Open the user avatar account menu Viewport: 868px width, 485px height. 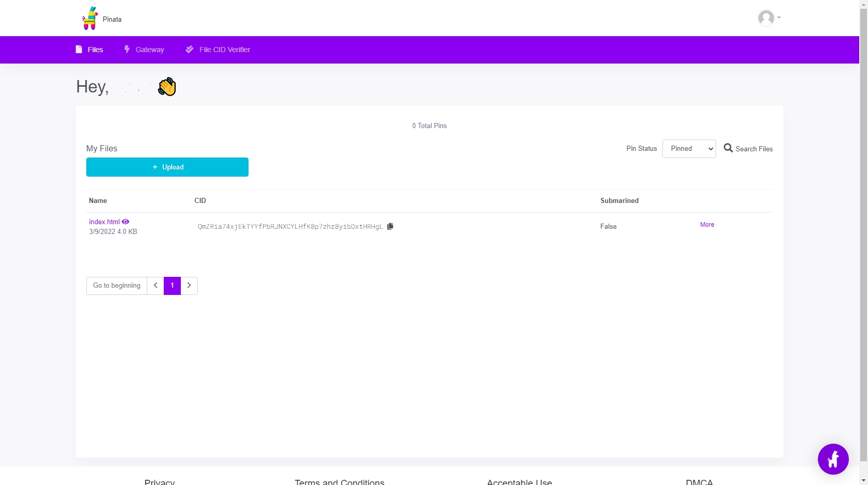click(766, 18)
